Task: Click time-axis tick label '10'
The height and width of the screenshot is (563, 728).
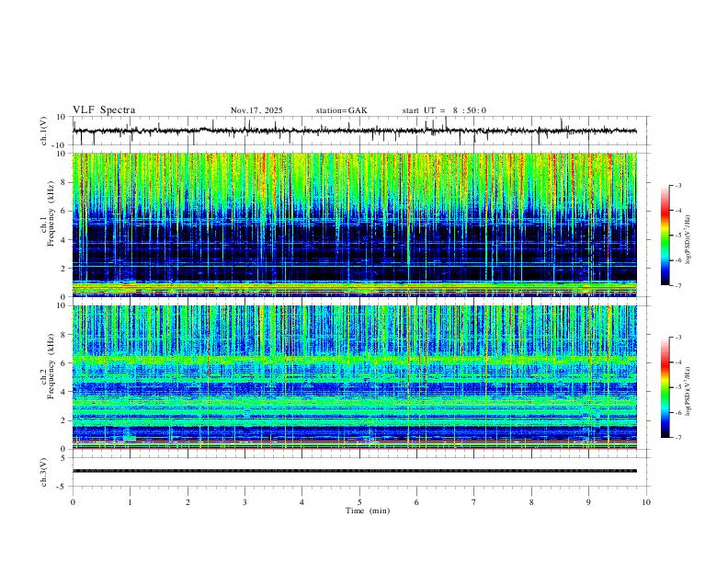Action: tap(646, 502)
